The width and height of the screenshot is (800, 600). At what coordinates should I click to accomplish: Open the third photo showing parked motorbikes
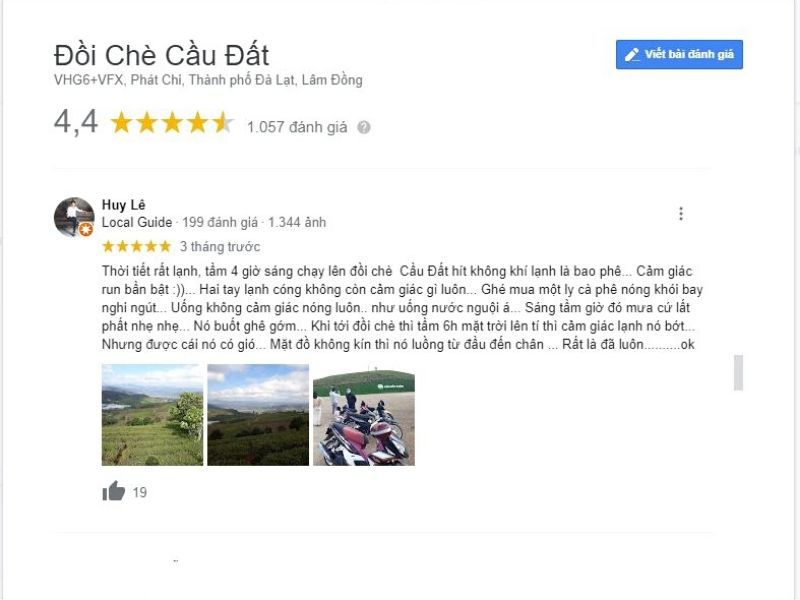(364, 415)
